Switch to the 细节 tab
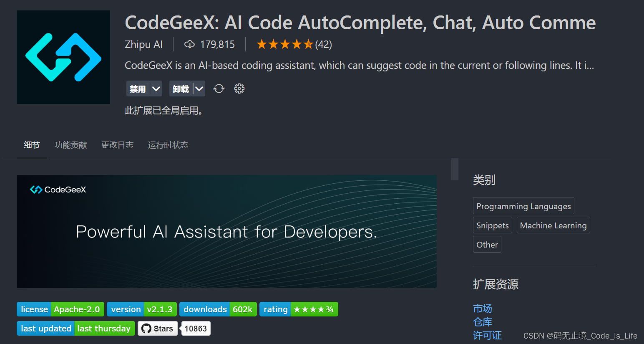Viewport: 644px width, 344px height. (32, 145)
